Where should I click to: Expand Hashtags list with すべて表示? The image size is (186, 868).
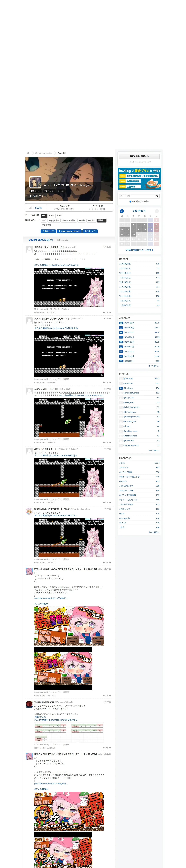coord(154,532)
